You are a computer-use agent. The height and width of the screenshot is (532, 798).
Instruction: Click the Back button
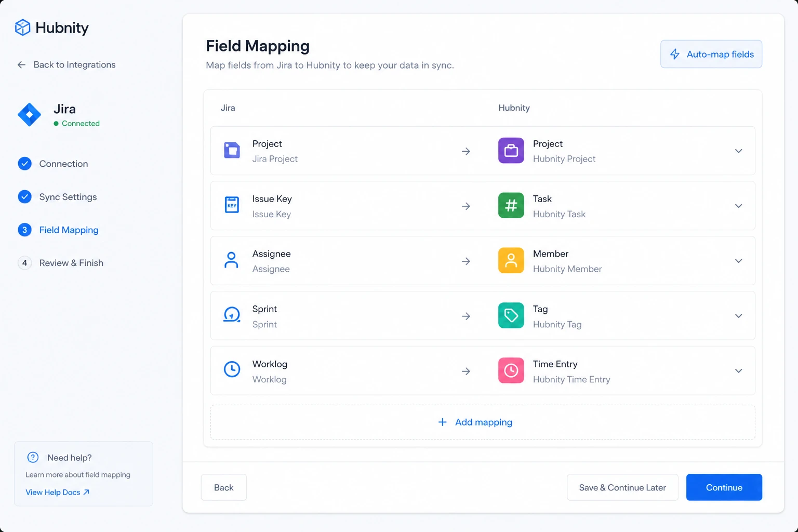click(x=224, y=487)
